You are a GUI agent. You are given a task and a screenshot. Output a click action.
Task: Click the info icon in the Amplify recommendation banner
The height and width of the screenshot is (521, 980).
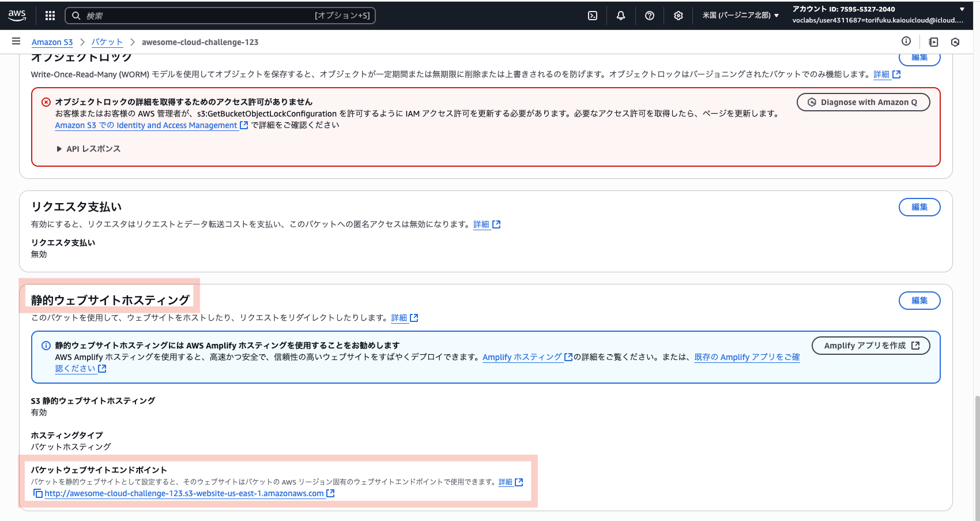click(x=46, y=346)
